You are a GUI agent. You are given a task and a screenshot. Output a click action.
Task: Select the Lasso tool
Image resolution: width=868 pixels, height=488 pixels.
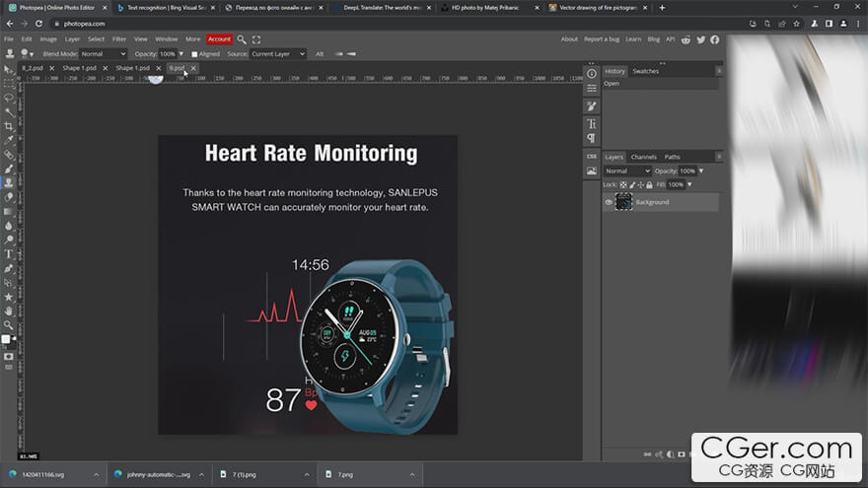[x=8, y=99]
